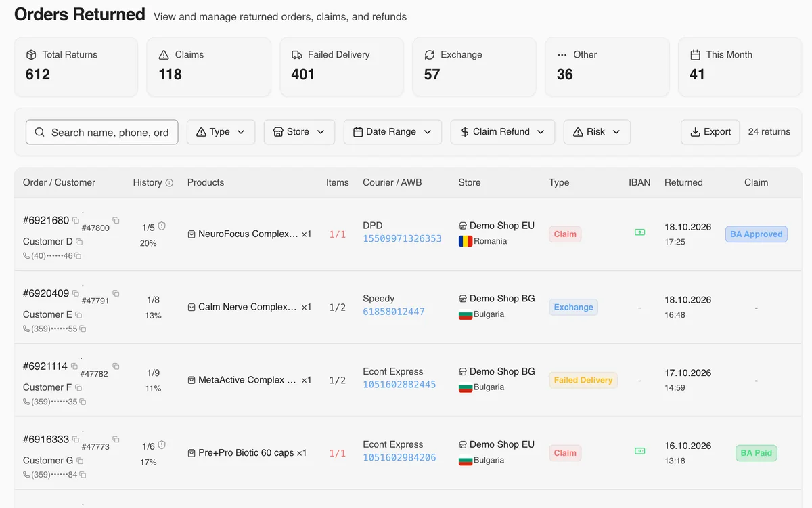
Task: Copy the Customer D name
Action: click(x=79, y=242)
